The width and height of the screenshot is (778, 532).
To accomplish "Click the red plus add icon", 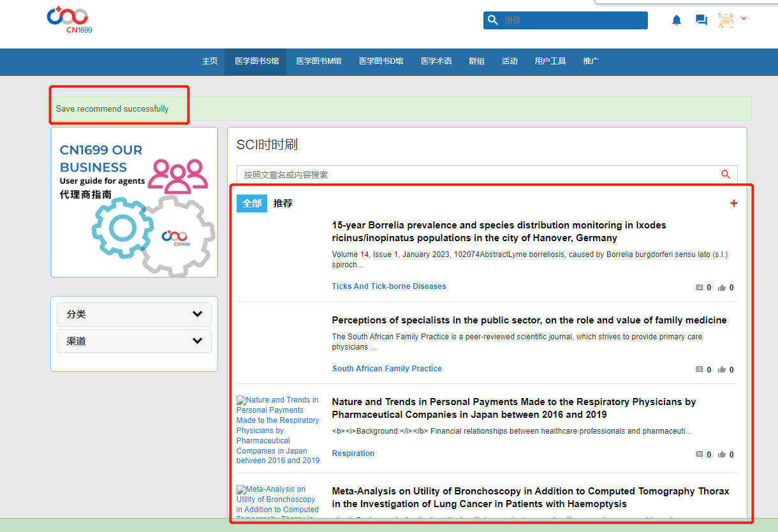I will [734, 203].
